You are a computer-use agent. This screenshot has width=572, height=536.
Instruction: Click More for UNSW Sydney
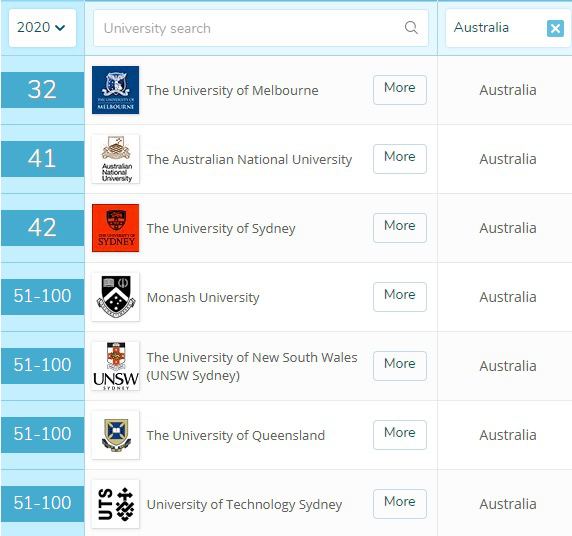click(x=400, y=366)
